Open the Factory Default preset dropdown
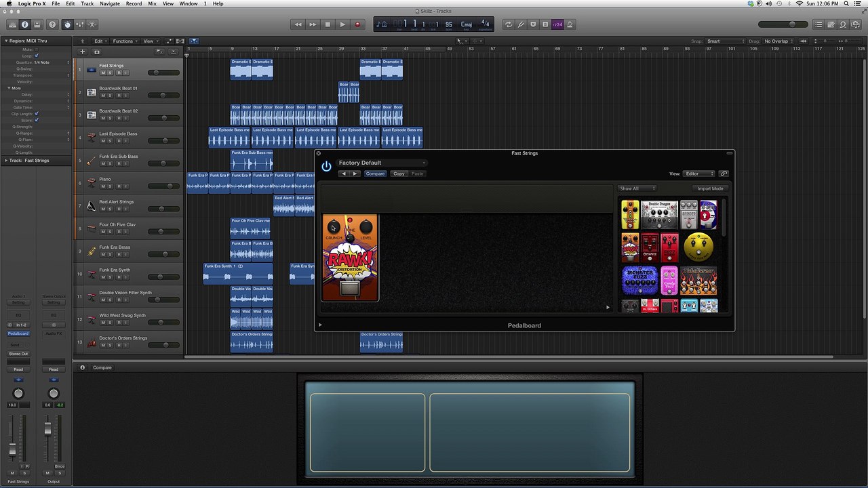Screen dimensions: 868x488 coord(382,163)
